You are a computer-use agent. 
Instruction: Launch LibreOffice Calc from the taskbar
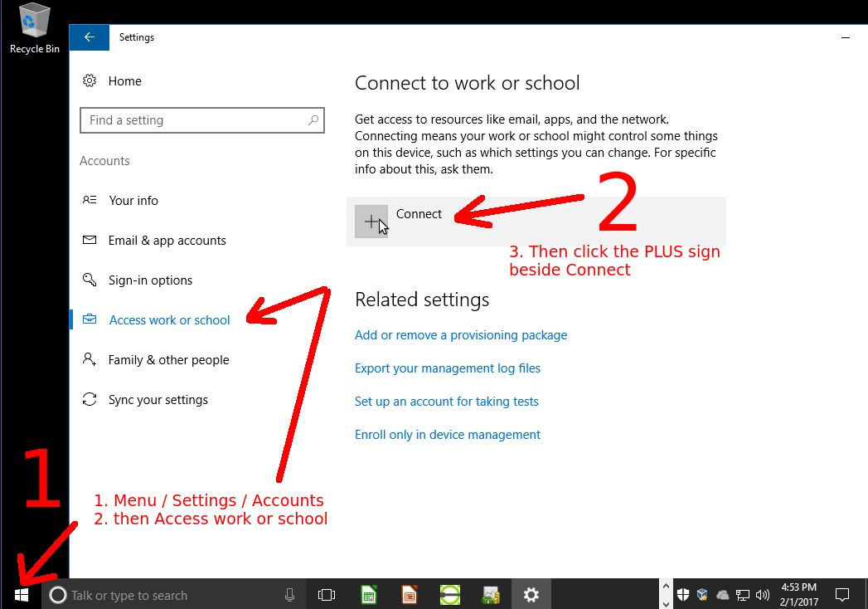[x=368, y=594]
